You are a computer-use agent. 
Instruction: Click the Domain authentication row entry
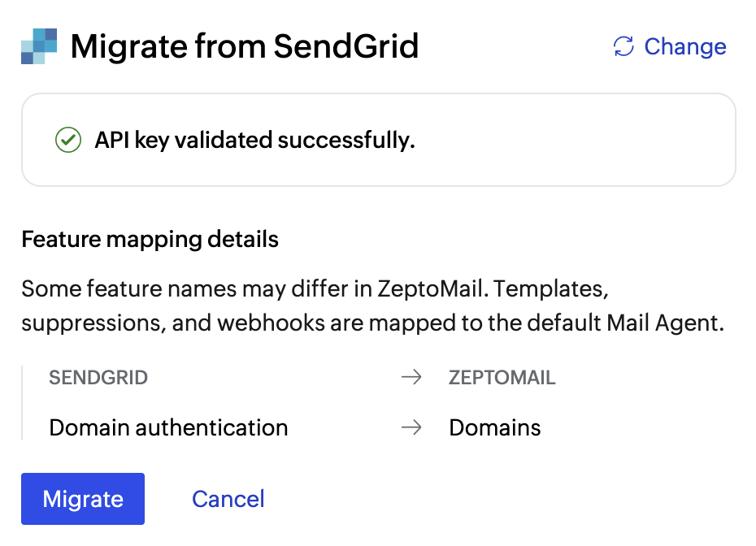pyautogui.click(x=168, y=427)
